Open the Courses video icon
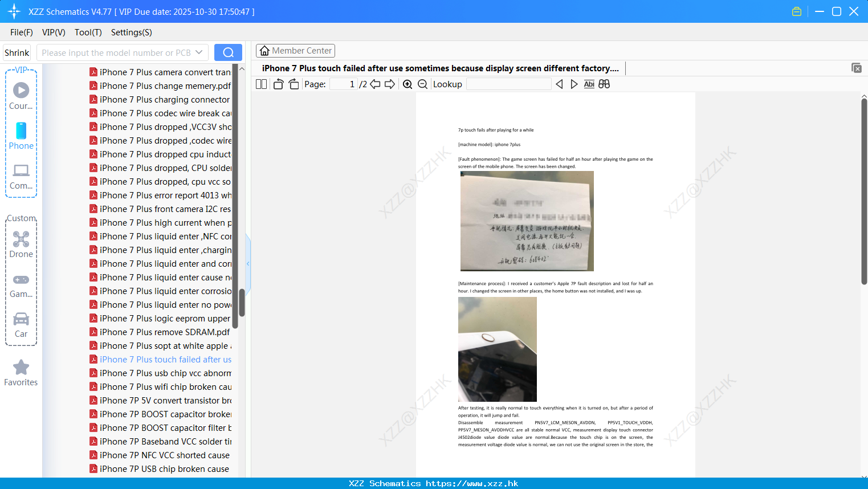Screen dimensions: 868x489 pos(21,90)
